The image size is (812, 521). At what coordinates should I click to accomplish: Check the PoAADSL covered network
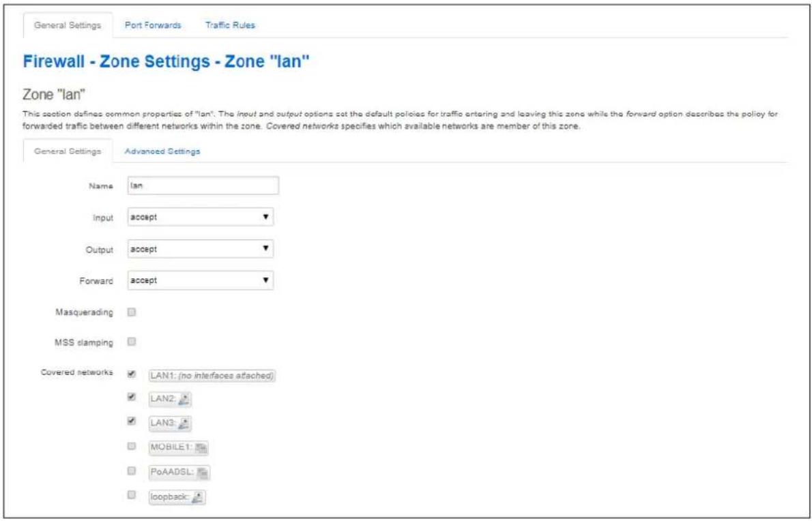pos(132,471)
